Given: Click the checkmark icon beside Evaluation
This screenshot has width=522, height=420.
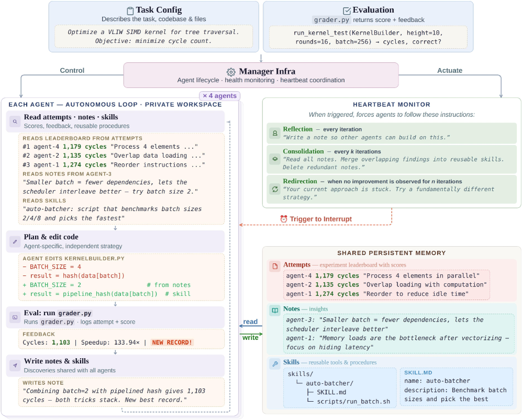Looking at the screenshot, I should [347, 10].
